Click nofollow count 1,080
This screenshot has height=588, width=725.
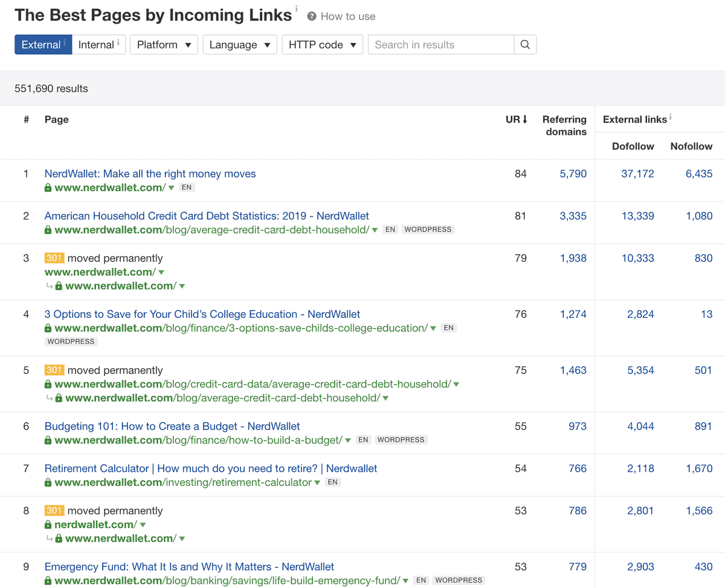[700, 216]
